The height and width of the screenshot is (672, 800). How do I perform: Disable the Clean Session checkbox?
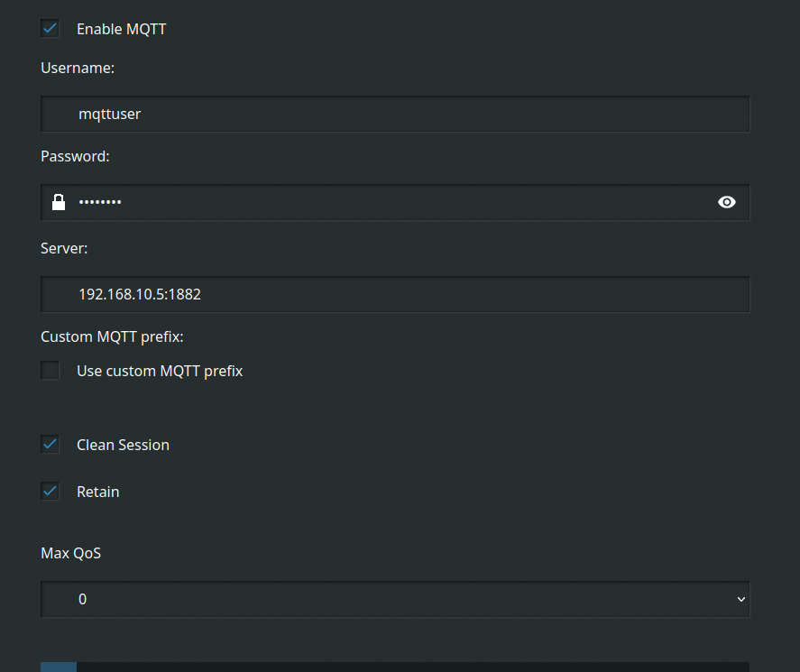pos(51,445)
